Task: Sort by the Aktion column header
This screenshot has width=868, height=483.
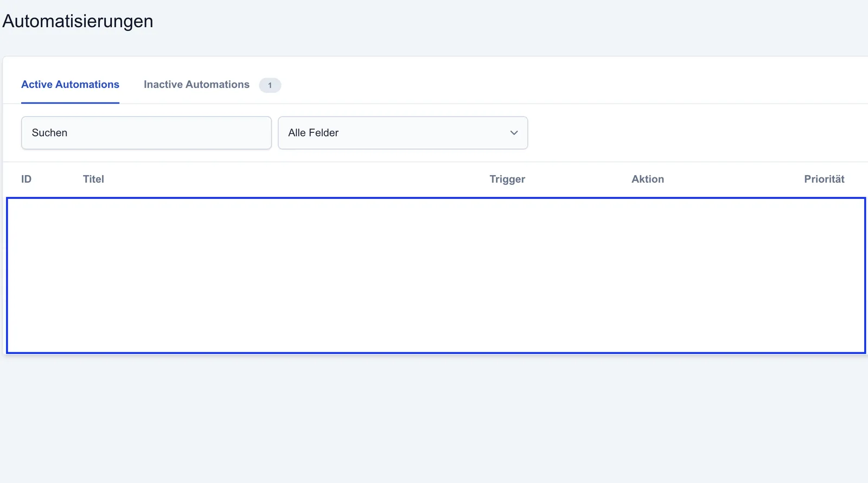Action: pyautogui.click(x=648, y=179)
